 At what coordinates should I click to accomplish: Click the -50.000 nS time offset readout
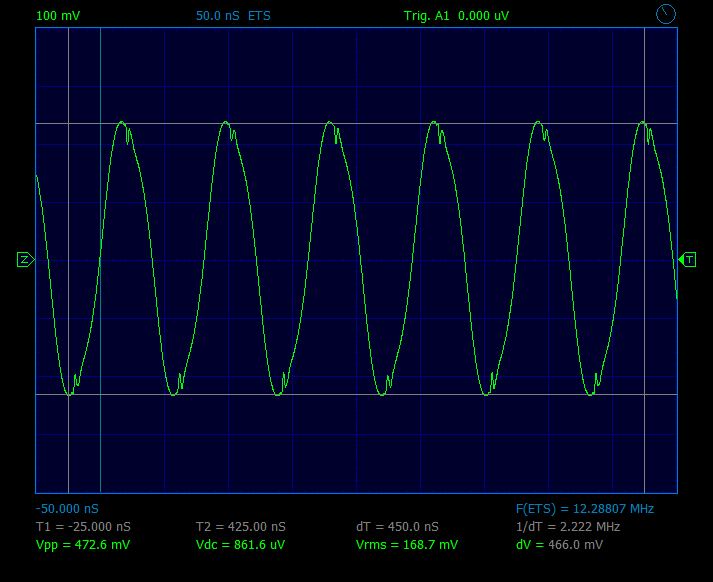pos(67,509)
